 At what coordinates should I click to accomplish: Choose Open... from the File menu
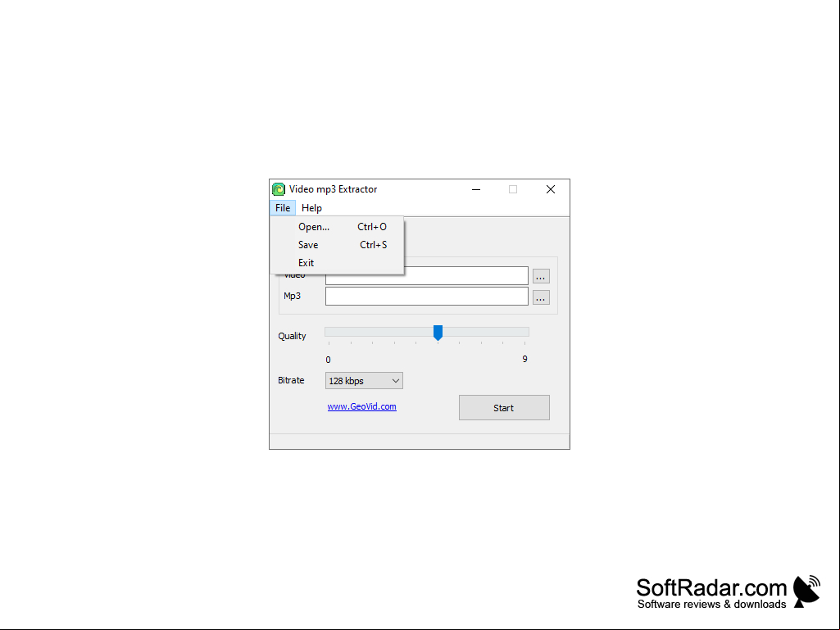tap(337, 227)
